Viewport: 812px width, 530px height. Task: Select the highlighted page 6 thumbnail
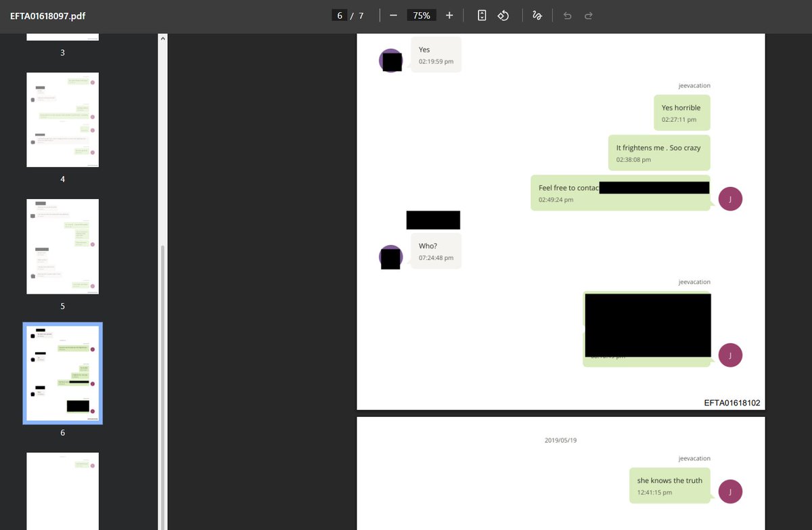click(x=63, y=373)
